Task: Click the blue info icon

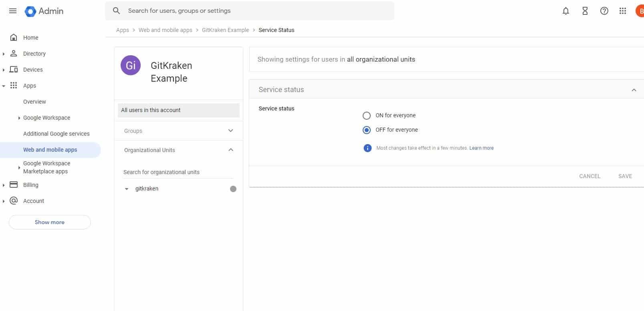Action: pos(367,148)
